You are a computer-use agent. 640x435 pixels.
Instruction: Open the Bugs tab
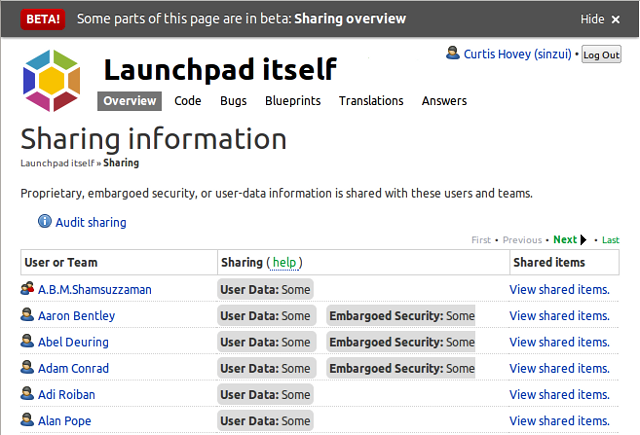tap(233, 101)
